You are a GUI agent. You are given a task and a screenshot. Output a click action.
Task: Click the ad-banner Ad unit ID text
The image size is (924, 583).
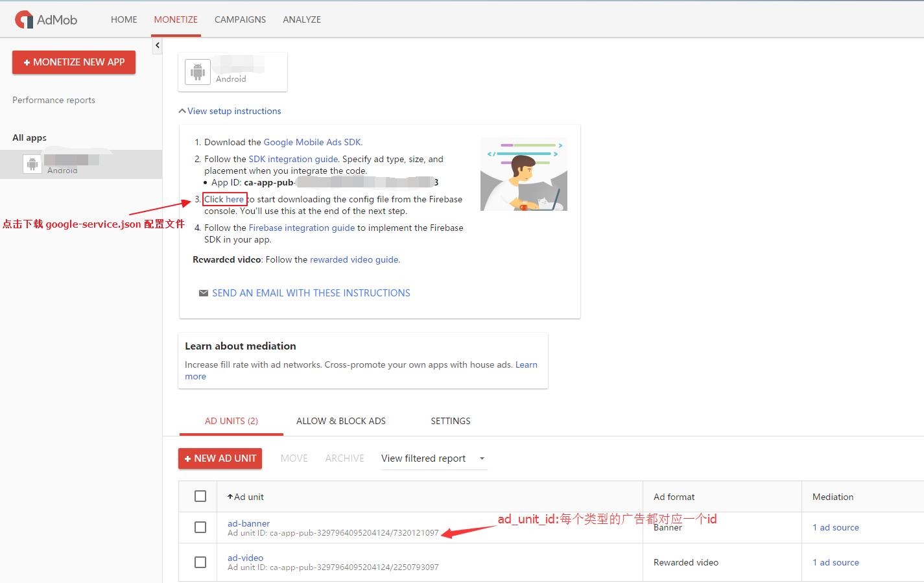pos(333,533)
